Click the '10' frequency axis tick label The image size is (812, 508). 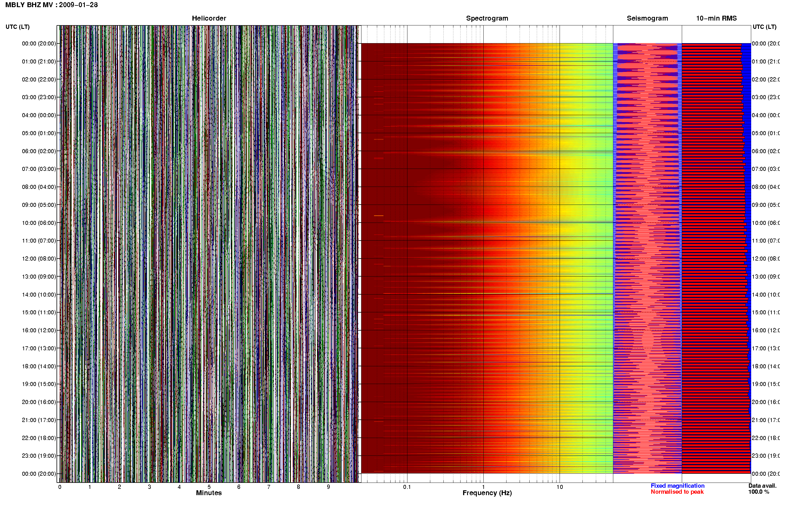pos(560,487)
